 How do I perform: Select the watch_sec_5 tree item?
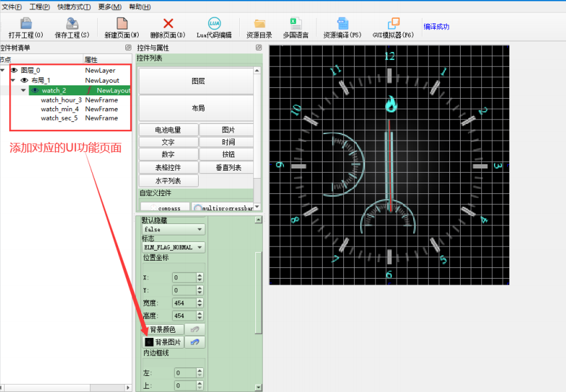tap(59, 118)
